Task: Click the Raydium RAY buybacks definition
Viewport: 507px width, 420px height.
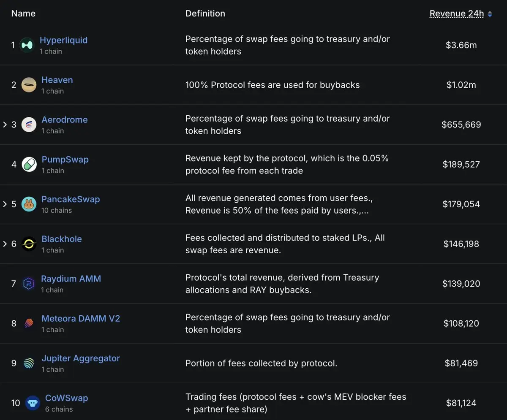Action: point(282,284)
